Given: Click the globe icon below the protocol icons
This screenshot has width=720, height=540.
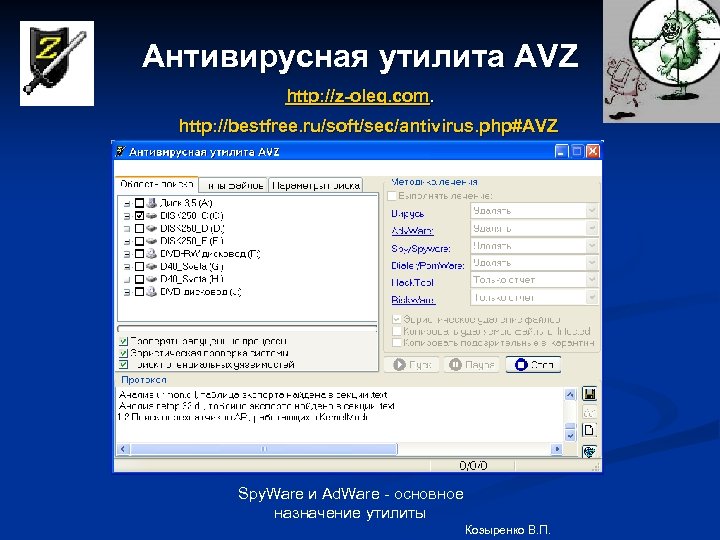Looking at the screenshot, I should 589,451.
